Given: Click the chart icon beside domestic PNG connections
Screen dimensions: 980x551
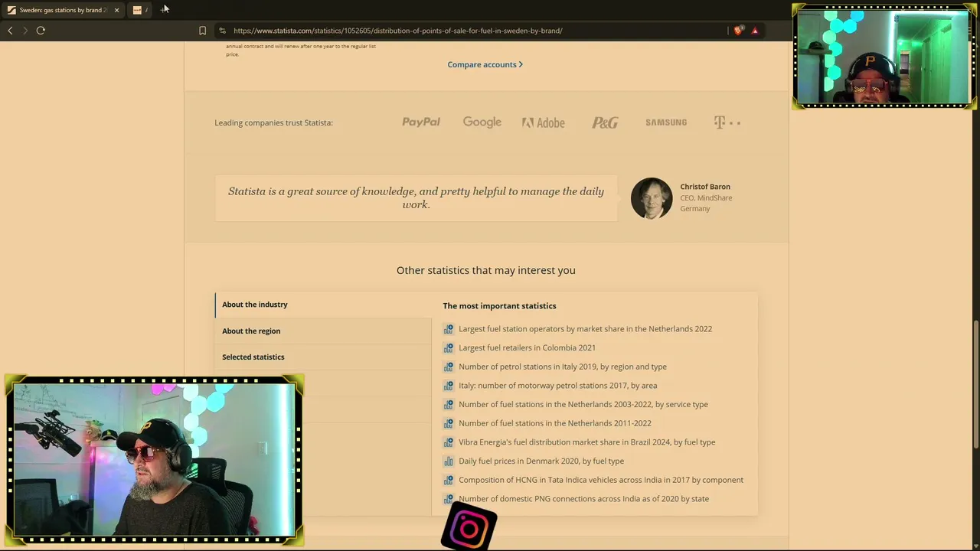Looking at the screenshot, I should [x=449, y=499].
